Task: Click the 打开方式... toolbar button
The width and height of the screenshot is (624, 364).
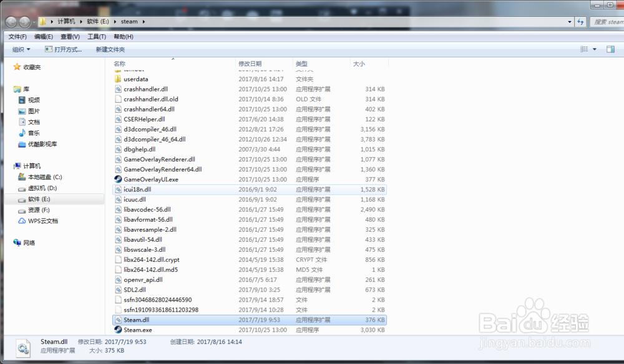Action: 63,49
